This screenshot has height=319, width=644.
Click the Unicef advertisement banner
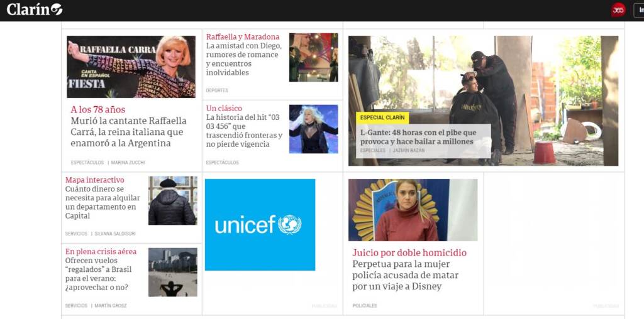260,225
